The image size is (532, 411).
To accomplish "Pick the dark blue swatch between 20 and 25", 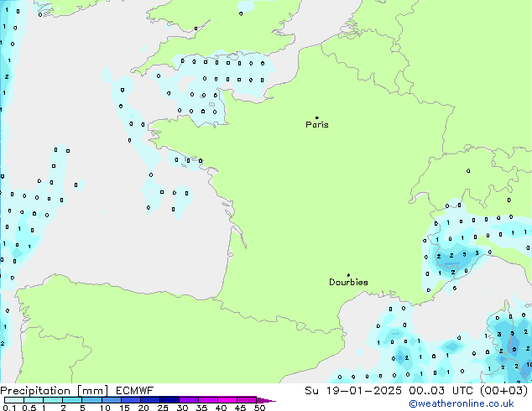I will [x=151, y=400].
